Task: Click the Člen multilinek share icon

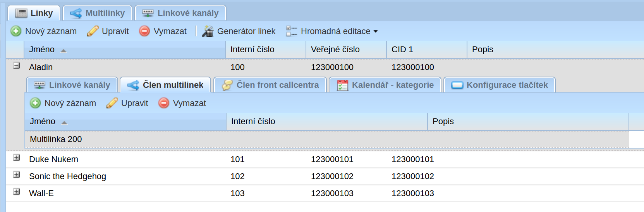Action: pyautogui.click(x=133, y=85)
